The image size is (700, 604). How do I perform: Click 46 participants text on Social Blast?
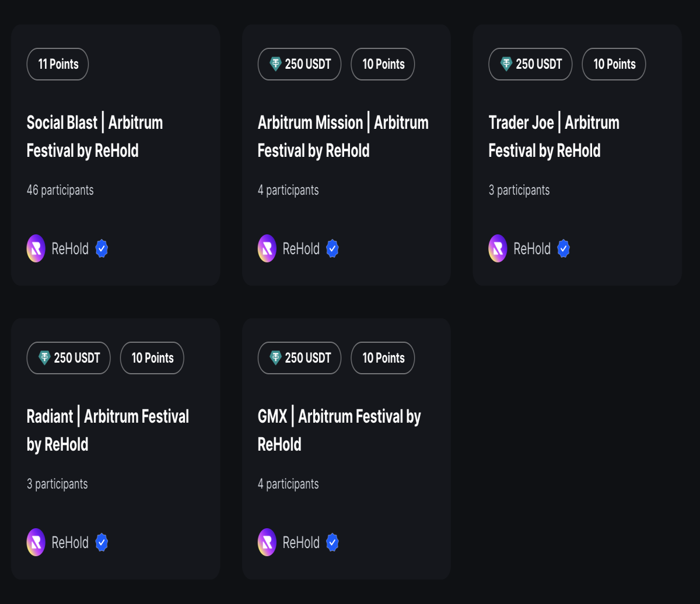60,190
